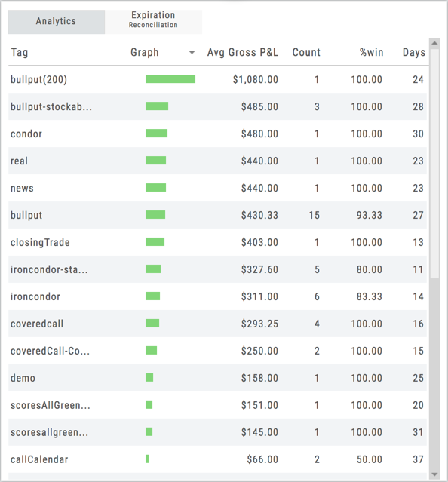Sort by the Count column header

(306, 53)
